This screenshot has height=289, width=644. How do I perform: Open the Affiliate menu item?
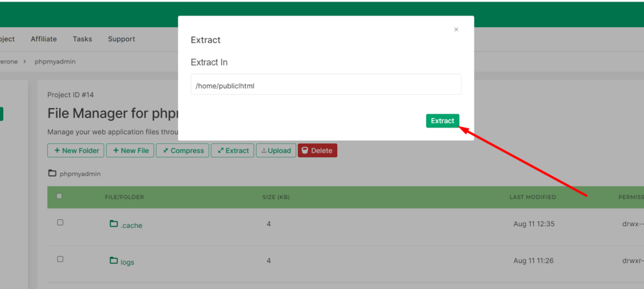coord(43,39)
